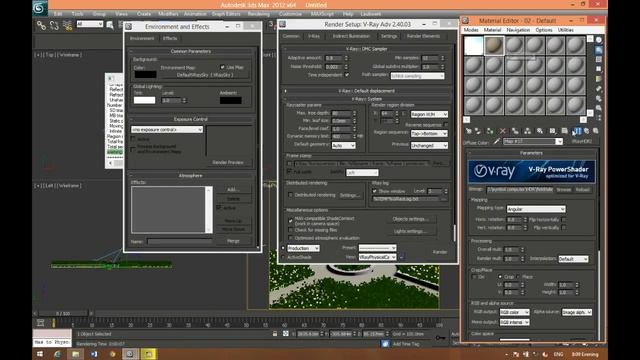Click Assign Material to Selection icon
This screenshot has height=360, width=640.
click(x=489, y=131)
